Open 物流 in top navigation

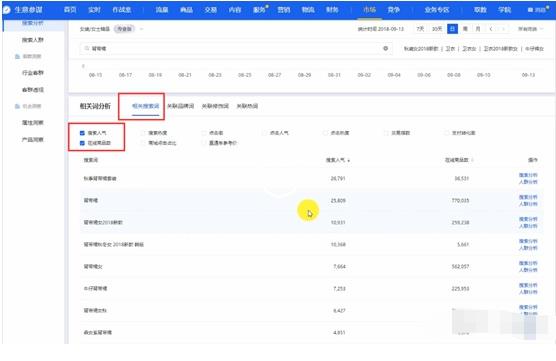pyautogui.click(x=308, y=10)
